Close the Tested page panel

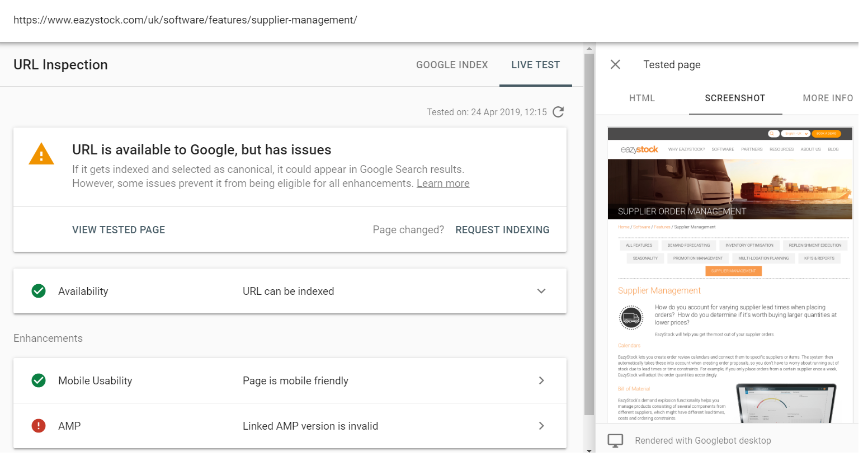[615, 64]
